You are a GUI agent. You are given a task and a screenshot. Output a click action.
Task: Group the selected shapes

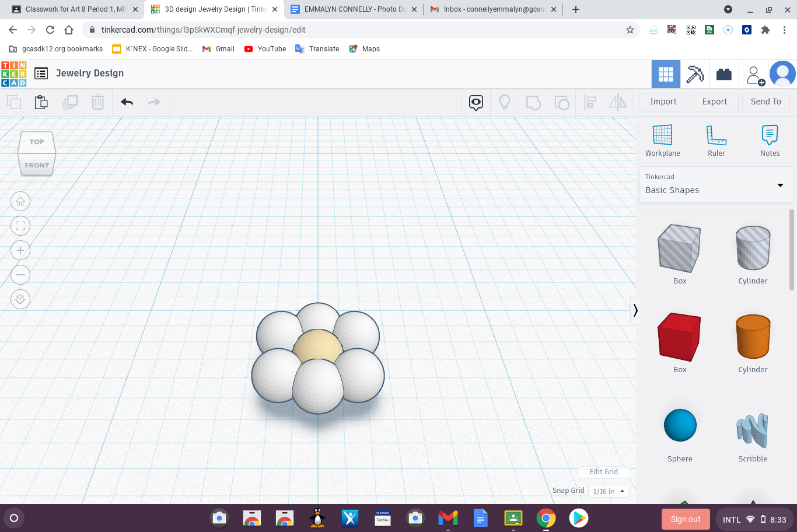coord(533,102)
